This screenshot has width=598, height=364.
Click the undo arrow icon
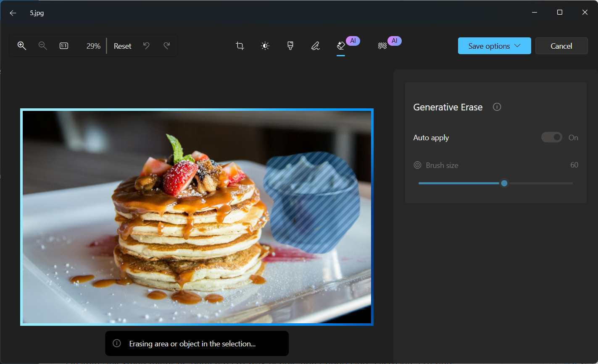[146, 46]
